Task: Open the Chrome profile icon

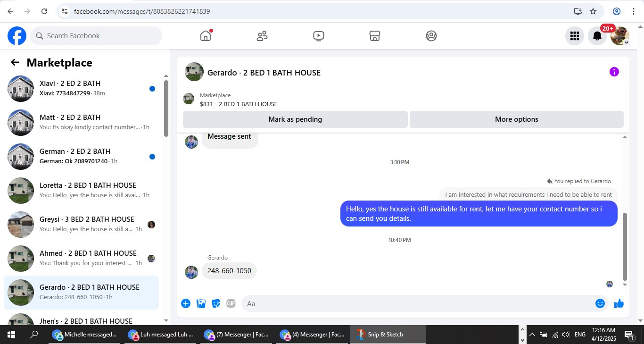Action: [617, 11]
